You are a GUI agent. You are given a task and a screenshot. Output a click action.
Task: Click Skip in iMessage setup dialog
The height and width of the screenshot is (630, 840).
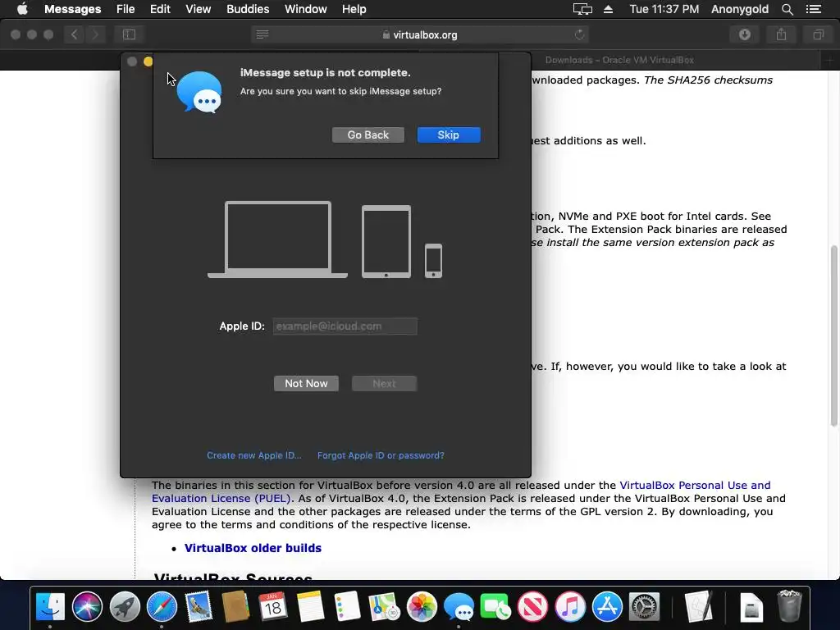pyautogui.click(x=449, y=135)
